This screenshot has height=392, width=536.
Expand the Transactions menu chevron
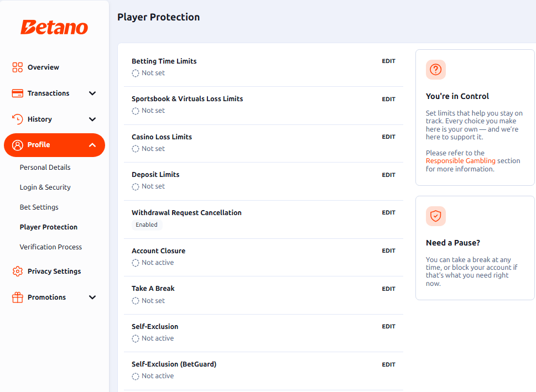point(92,93)
